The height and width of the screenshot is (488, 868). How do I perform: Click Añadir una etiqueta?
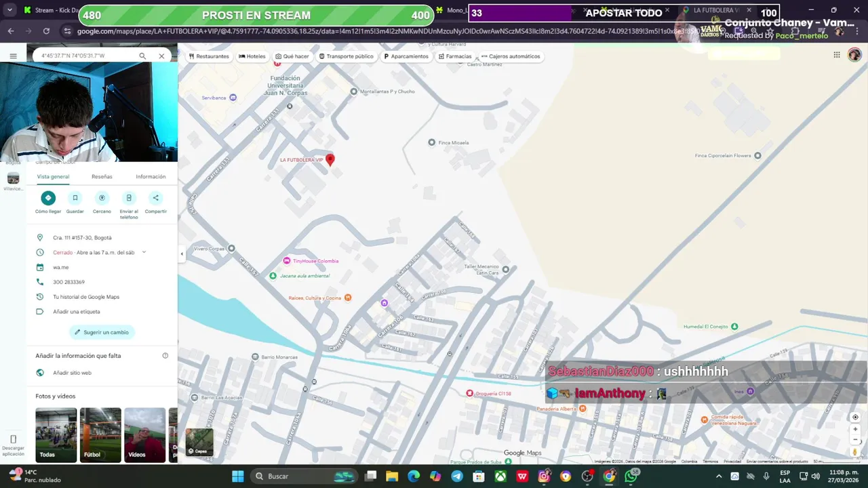(x=77, y=312)
